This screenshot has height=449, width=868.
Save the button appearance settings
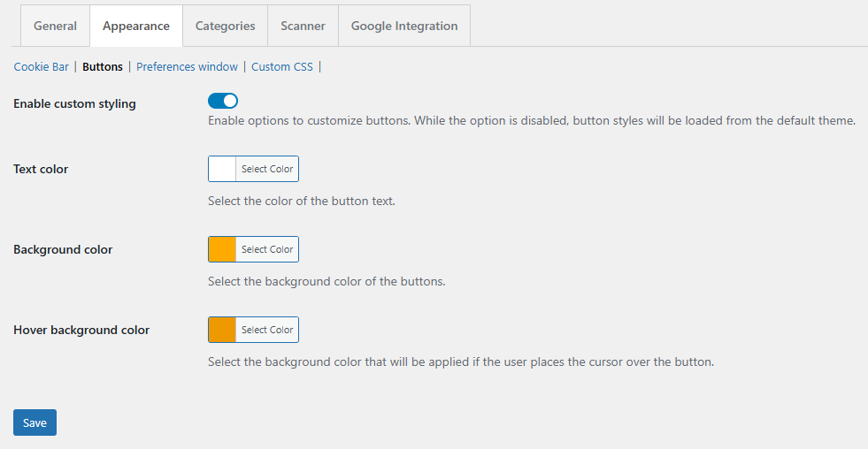click(x=35, y=422)
